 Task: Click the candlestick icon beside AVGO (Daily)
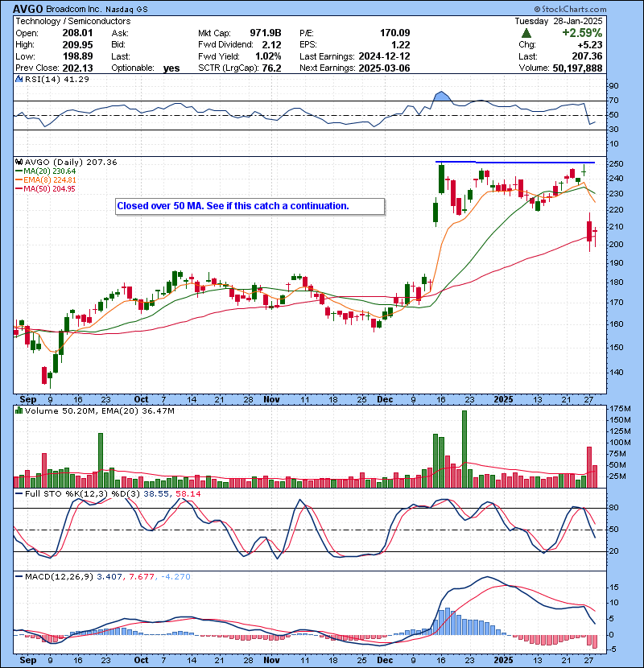[19, 162]
